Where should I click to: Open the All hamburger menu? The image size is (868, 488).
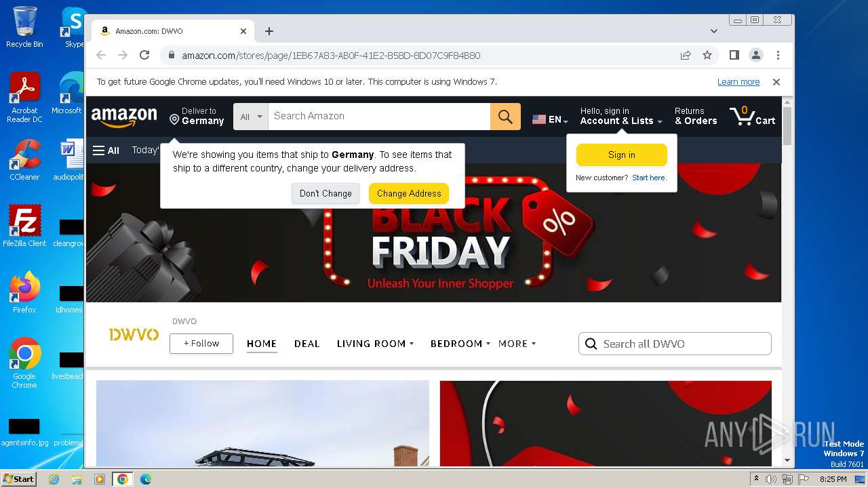click(106, 150)
